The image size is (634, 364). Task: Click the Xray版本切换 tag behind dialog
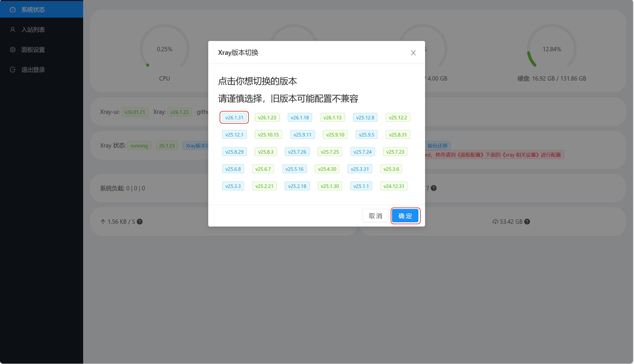(195, 146)
